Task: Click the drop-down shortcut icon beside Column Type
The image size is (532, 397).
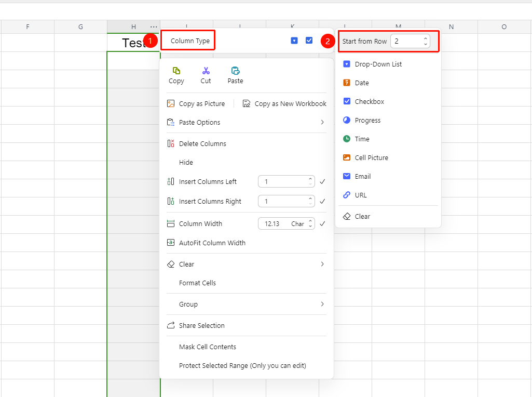Action: coord(294,41)
